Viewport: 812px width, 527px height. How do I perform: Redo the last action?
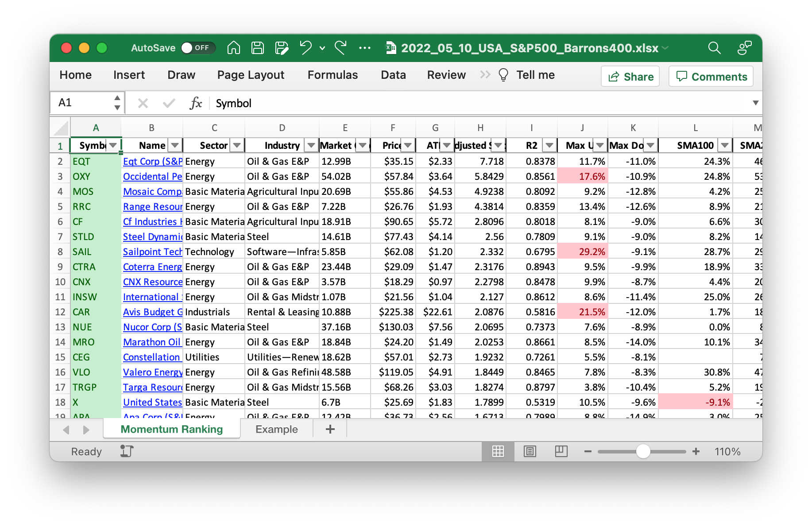click(340, 48)
